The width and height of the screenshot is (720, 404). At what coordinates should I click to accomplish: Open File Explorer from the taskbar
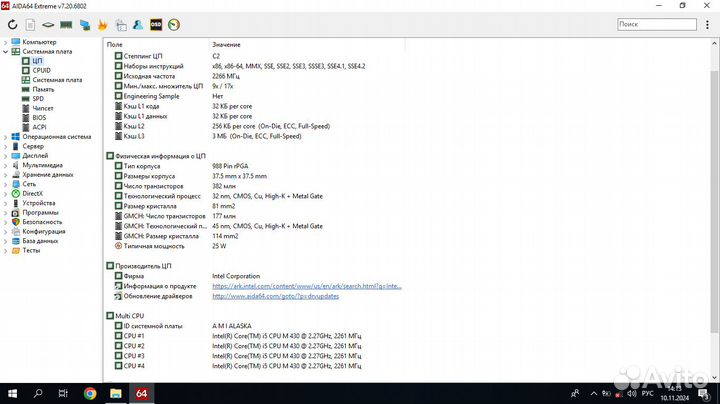tap(116, 393)
